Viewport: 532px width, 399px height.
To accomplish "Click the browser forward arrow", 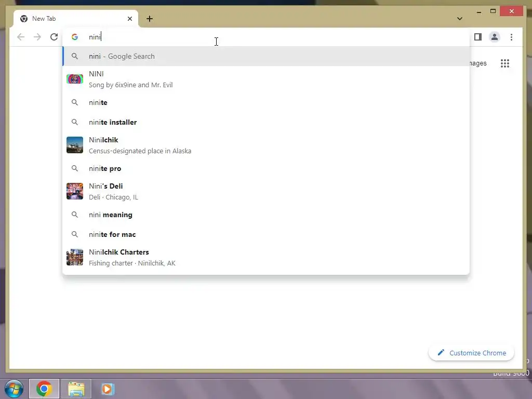I will click(x=37, y=37).
